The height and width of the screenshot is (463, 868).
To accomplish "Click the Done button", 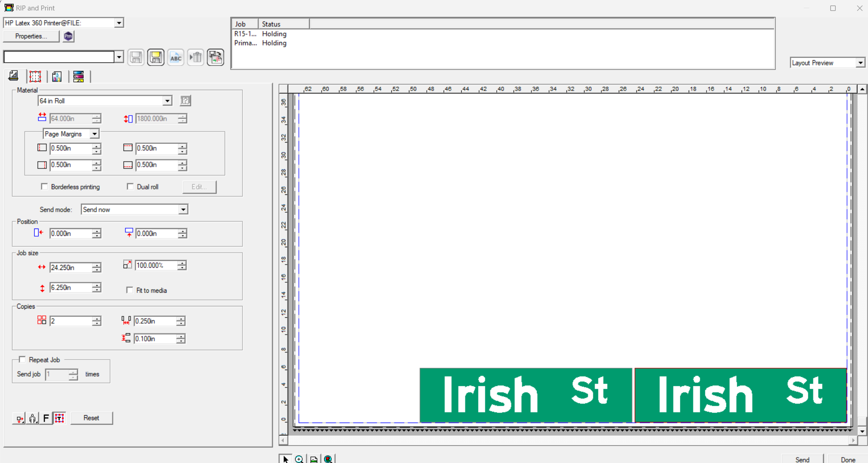I will [848, 460].
